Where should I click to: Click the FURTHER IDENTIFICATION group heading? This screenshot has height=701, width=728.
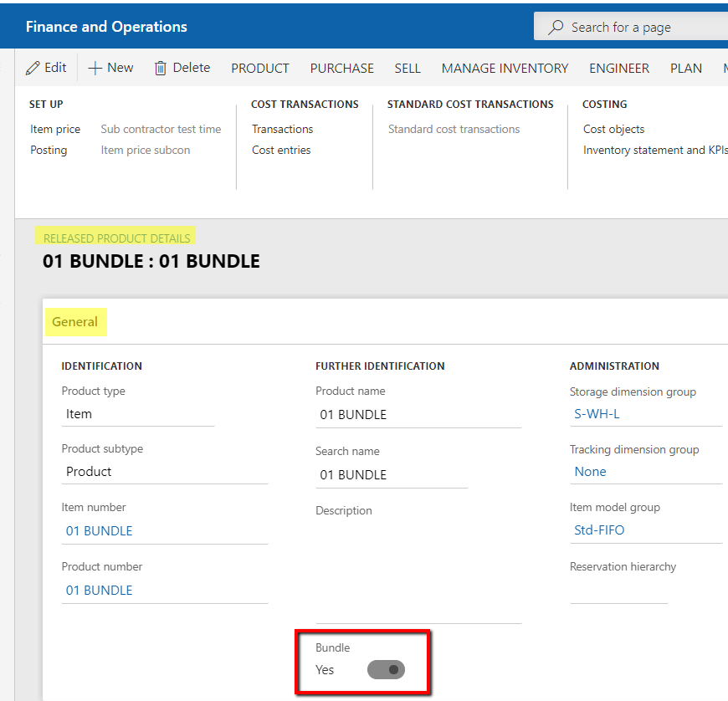(380, 366)
